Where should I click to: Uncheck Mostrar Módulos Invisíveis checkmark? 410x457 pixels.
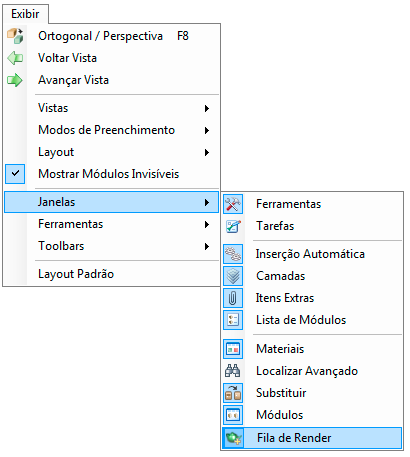pyautogui.click(x=15, y=174)
